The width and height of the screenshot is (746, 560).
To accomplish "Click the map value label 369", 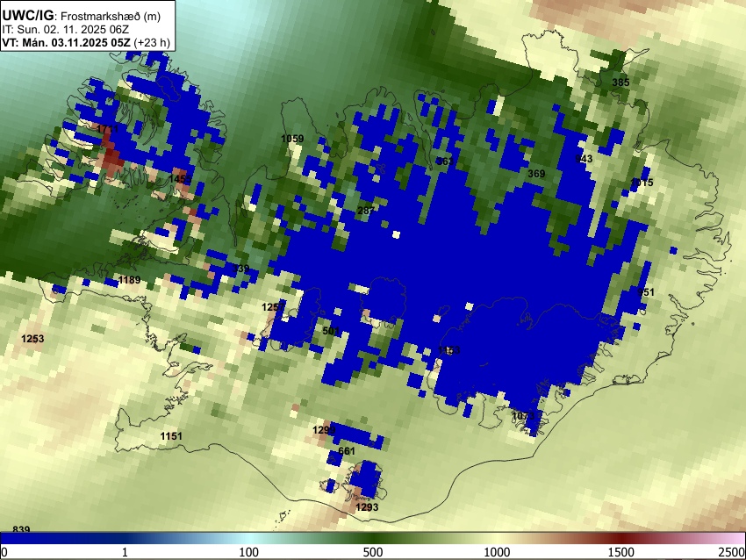I will click(536, 174).
